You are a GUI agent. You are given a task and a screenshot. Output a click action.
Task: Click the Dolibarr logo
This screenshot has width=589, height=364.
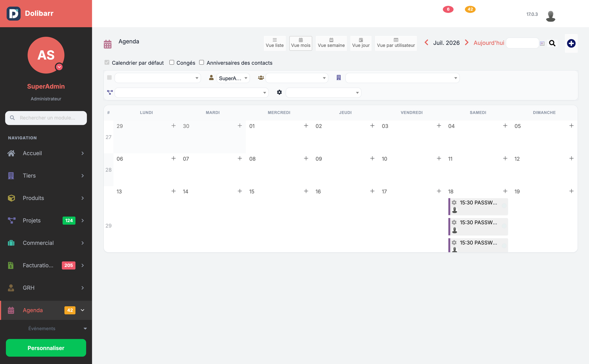14,13
